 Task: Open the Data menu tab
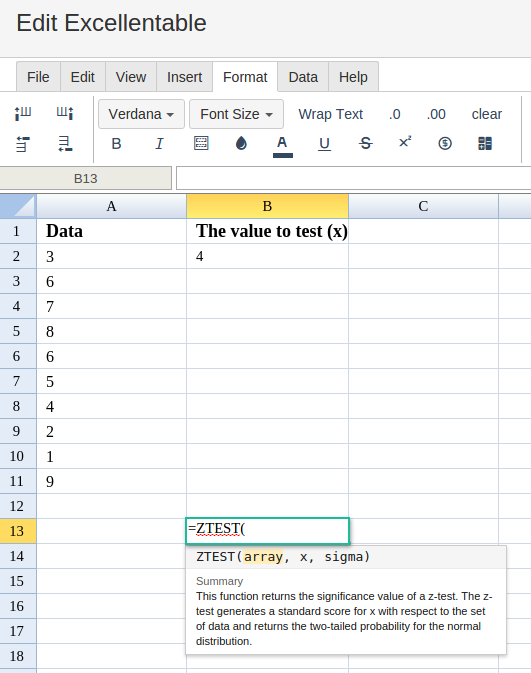click(x=303, y=77)
